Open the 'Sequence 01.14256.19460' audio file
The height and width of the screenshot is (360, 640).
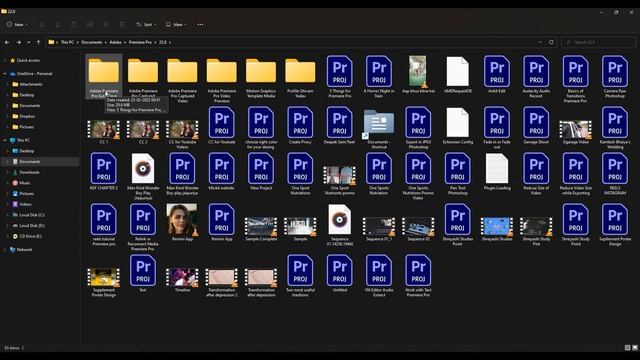(340, 225)
